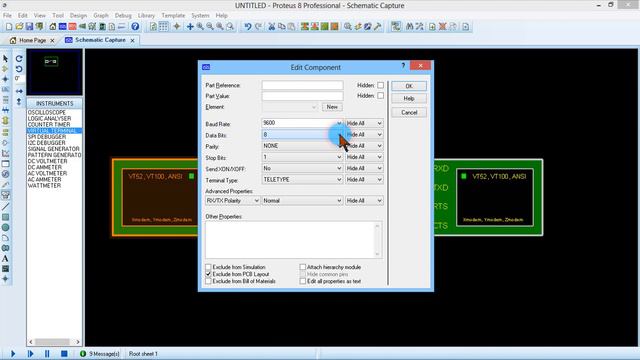Open the Normal polarity value dropdown

coord(302,201)
